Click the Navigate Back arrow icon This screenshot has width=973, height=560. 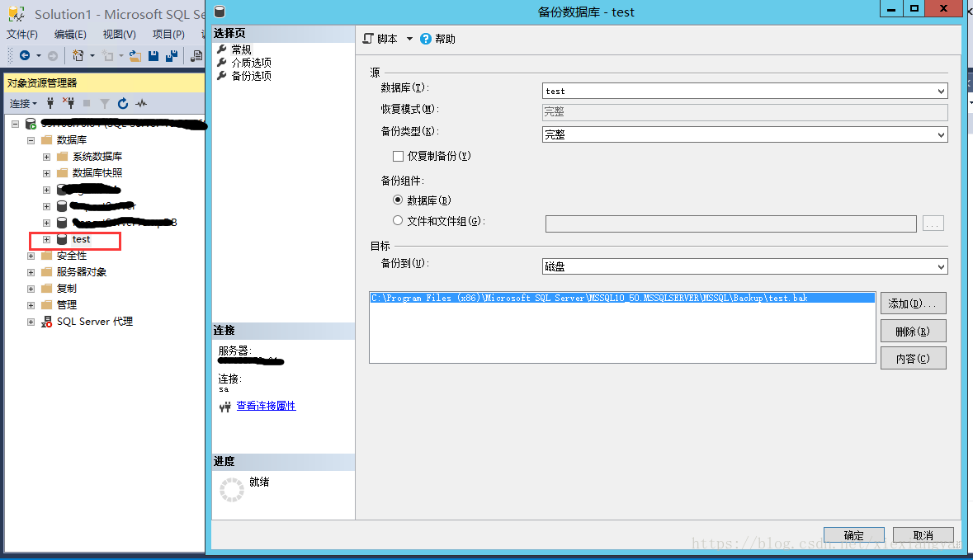tap(25, 55)
